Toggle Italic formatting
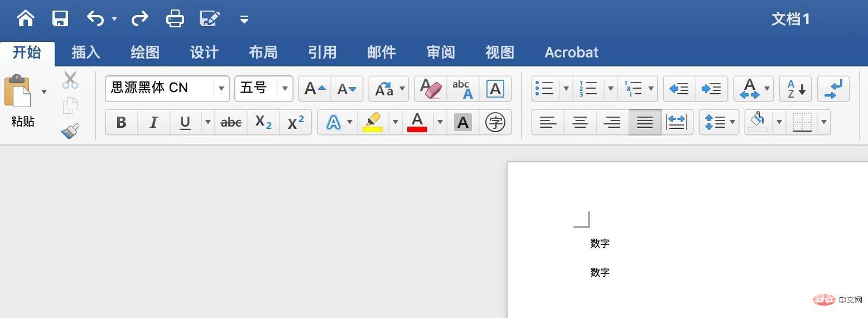This screenshot has height=318, width=868. (x=153, y=122)
